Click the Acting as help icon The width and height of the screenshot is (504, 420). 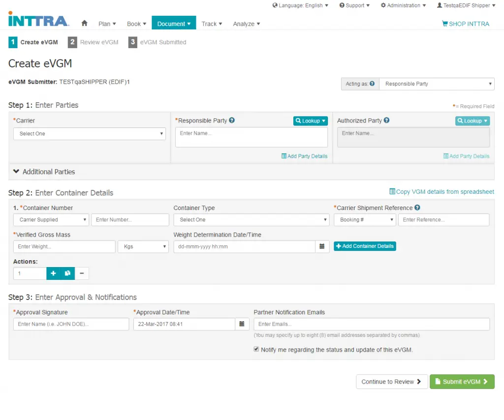[x=372, y=84]
